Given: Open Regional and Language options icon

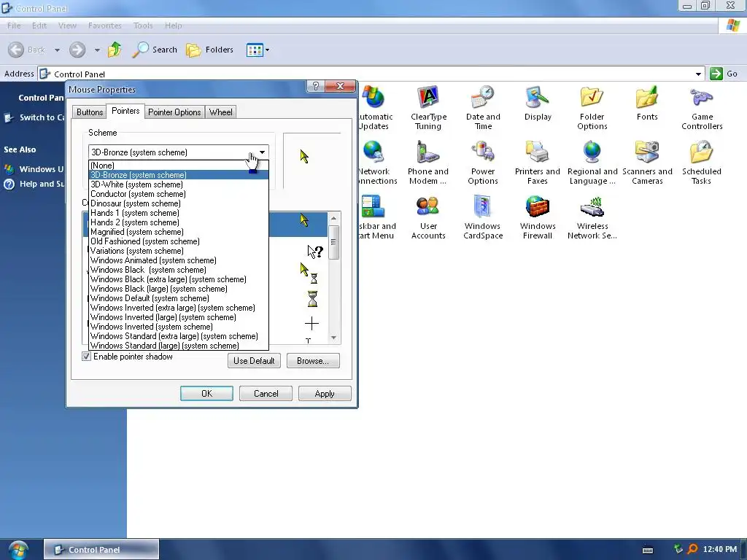Looking at the screenshot, I should point(592,163).
